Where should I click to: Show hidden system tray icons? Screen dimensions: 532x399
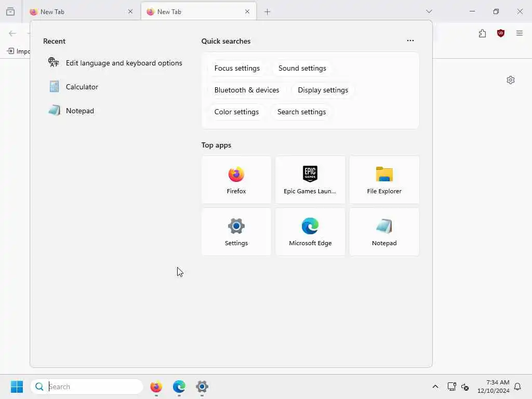(x=435, y=387)
